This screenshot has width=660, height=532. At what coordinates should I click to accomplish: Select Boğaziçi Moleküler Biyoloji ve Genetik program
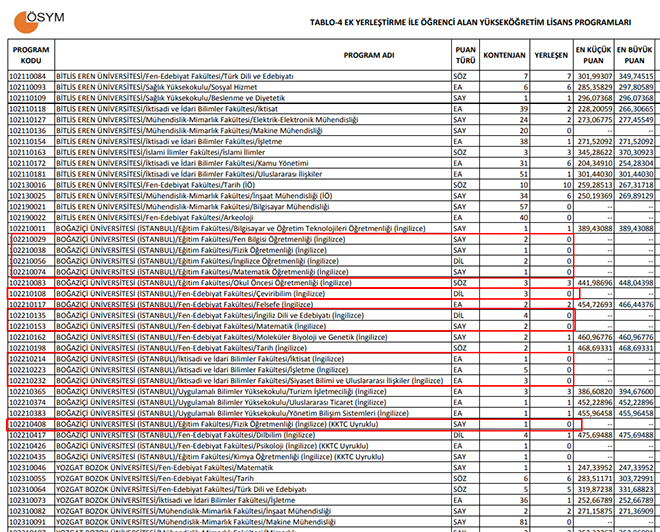[x=221, y=337]
